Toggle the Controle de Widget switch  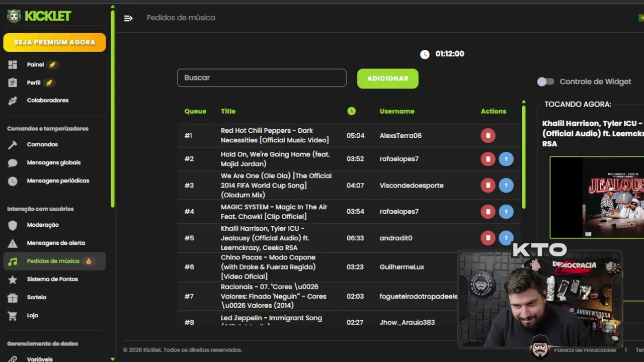coord(545,81)
